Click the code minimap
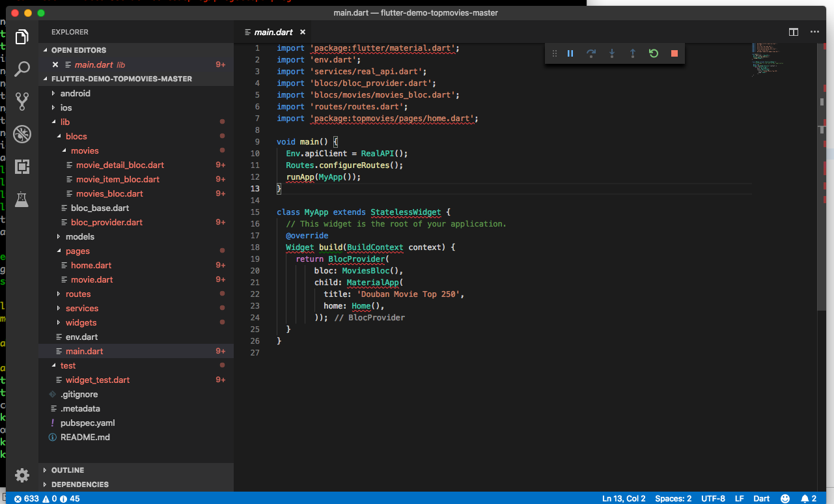This screenshot has width=834, height=504. tap(768, 60)
